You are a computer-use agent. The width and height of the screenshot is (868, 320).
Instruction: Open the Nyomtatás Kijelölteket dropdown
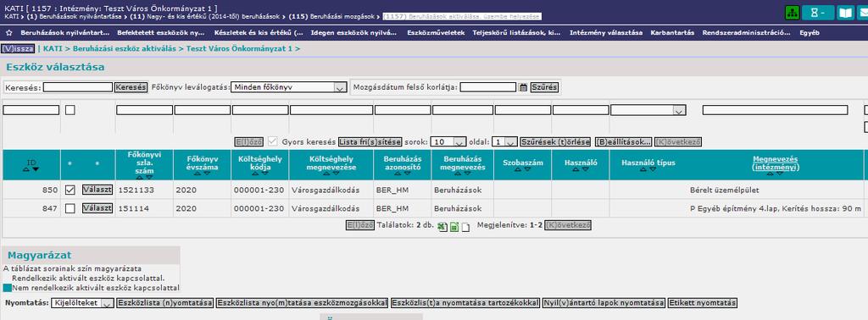tap(82, 303)
